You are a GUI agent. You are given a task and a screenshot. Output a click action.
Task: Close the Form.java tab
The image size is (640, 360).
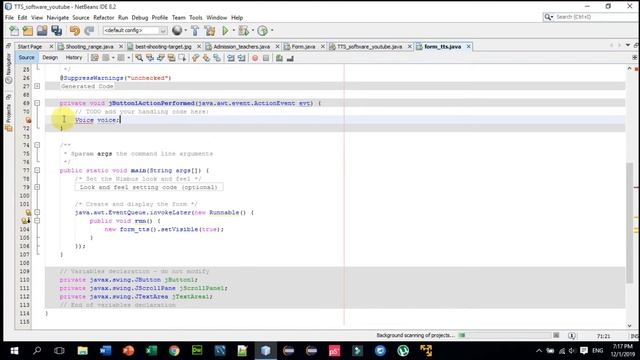pyautogui.click(x=322, y=47)
